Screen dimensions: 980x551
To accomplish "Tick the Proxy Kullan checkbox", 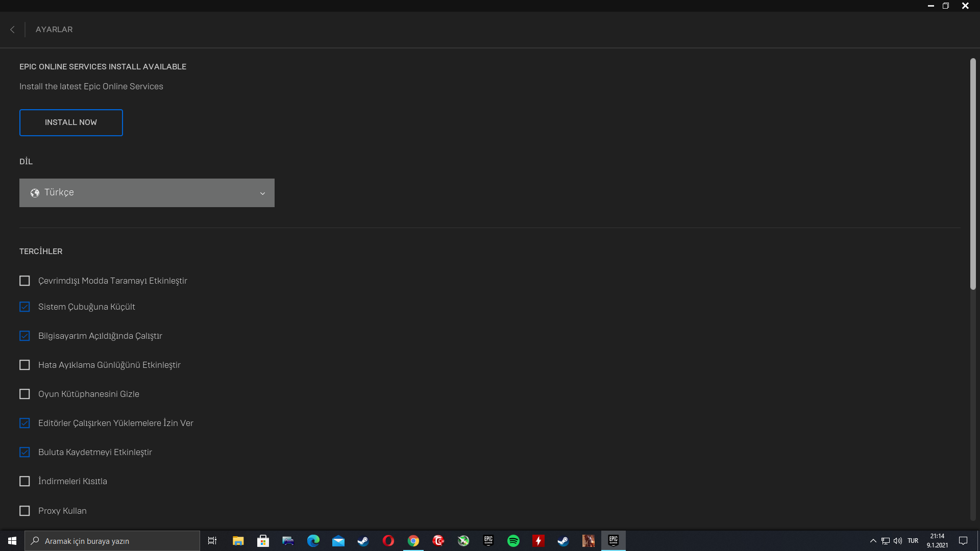I will pos(24,511).
